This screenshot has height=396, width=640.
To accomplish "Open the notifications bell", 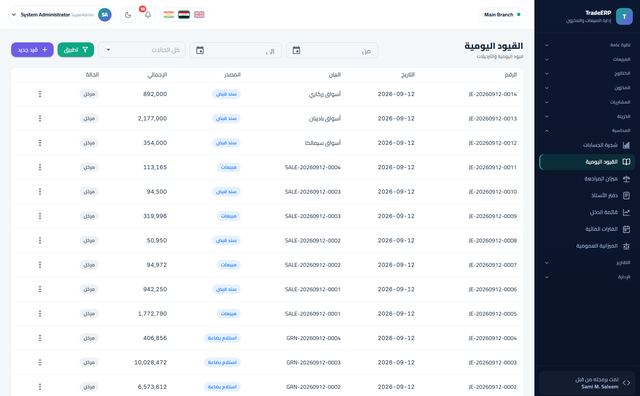I will (148, 15).
